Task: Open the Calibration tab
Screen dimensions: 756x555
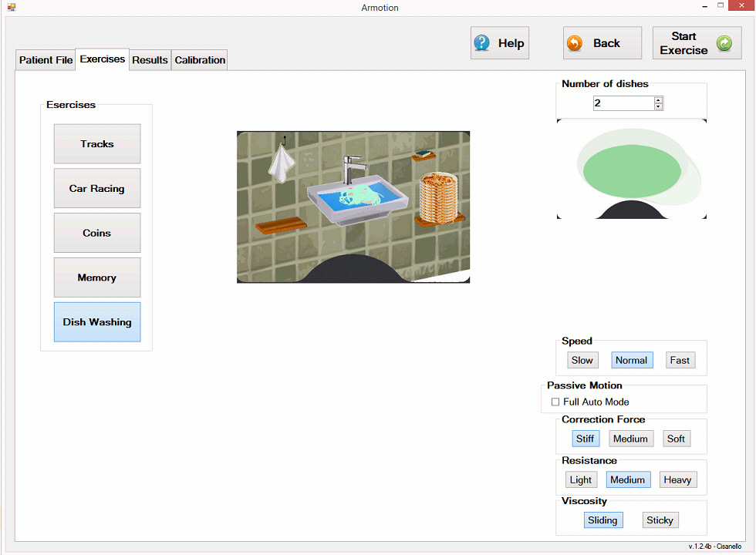Action: (200, 60)
